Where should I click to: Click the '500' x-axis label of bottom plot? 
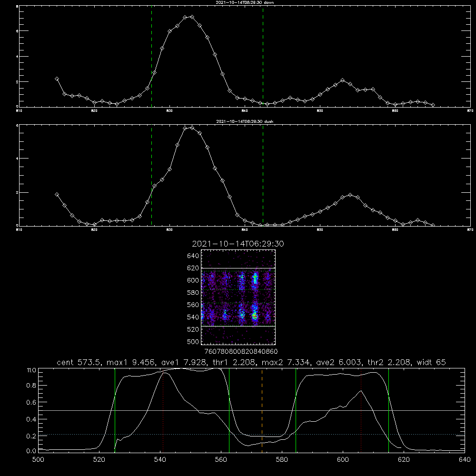pyautogui.click(x=38, y=460)
